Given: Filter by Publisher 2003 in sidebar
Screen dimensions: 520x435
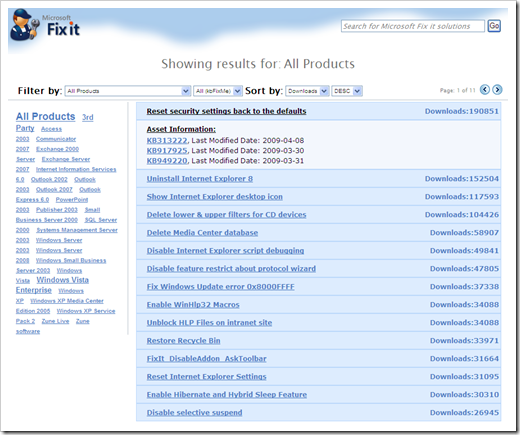Looking at the screenshot, I should pos(57,210).
